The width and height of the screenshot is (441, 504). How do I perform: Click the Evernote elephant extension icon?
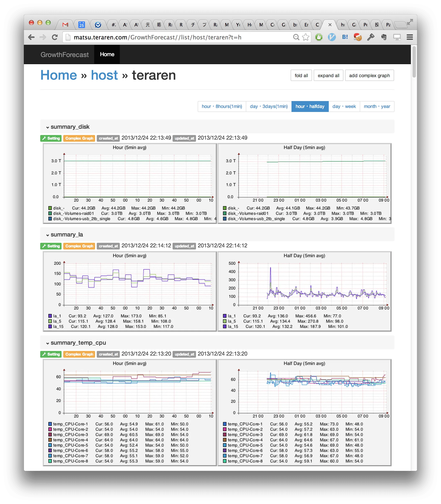click(383, 37)
